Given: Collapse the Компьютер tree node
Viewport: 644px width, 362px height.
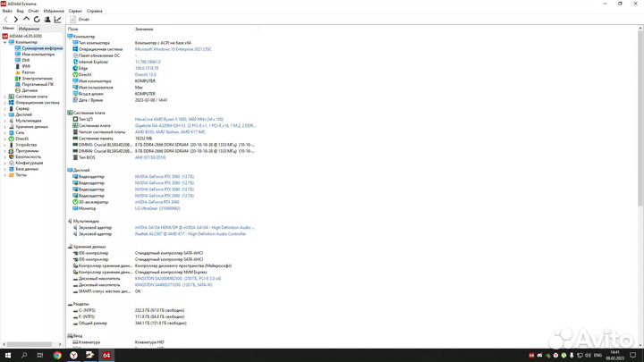Looking at the screenshot, I should 4,42.
